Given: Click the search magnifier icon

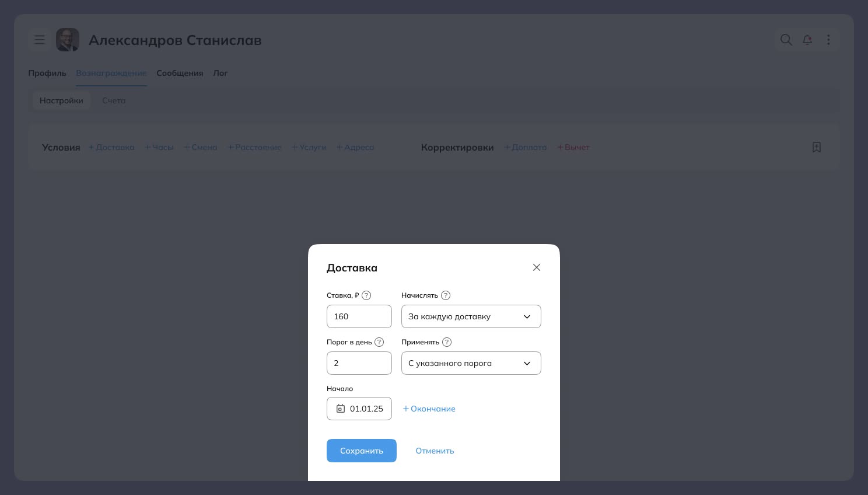Looking at the screenshot, I should (x=786, y=40).
